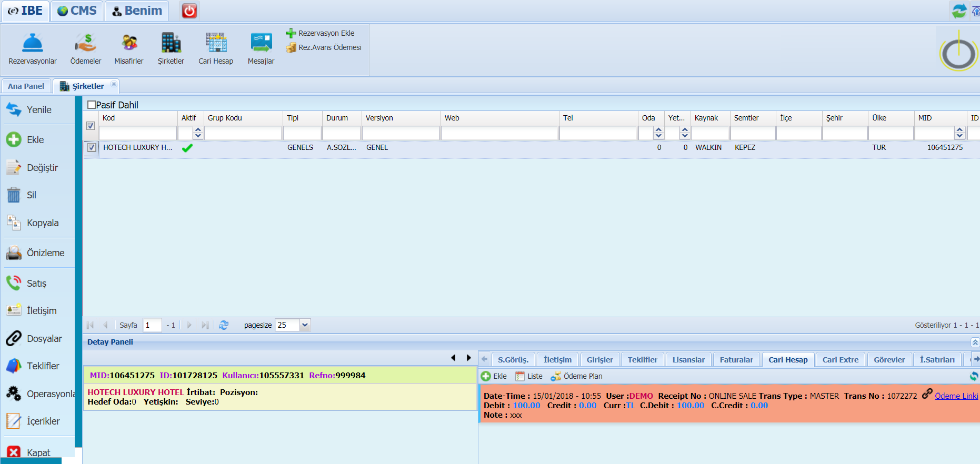The height and width of the screenshot is (464, 980).
Task: Click the Dosyalar paperclip icon
Action: 14,339
